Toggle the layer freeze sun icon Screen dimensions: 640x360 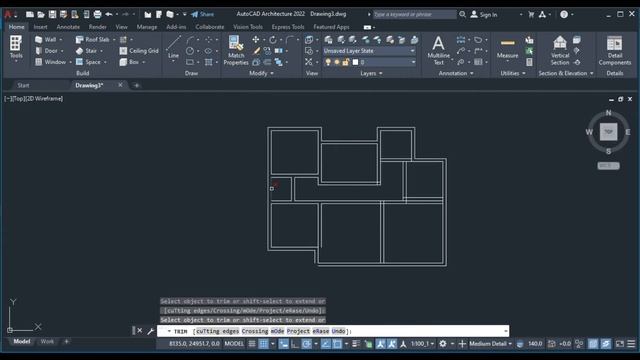(x=337, y=62)
